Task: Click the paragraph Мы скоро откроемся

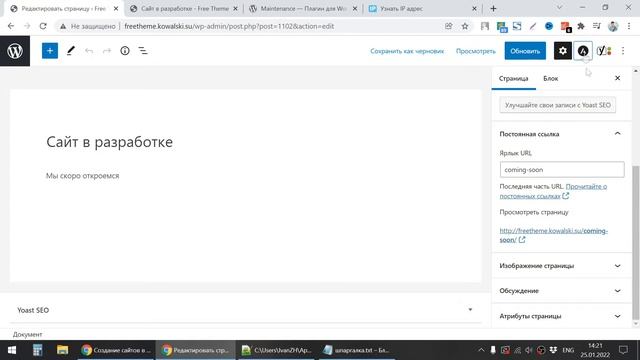Action: point(82,176)
